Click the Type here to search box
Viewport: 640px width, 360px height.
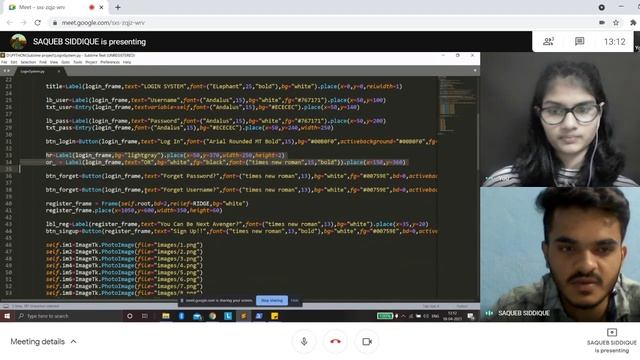tap(69, 316)
